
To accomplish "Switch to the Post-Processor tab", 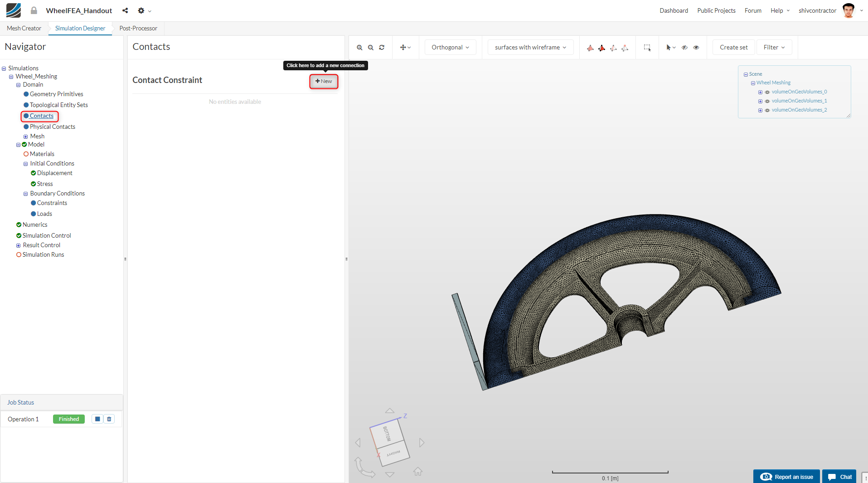I will (x=138, y=28).
